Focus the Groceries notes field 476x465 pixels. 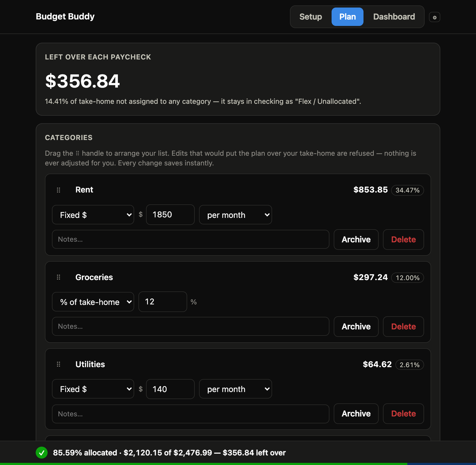tap(190, 326)
